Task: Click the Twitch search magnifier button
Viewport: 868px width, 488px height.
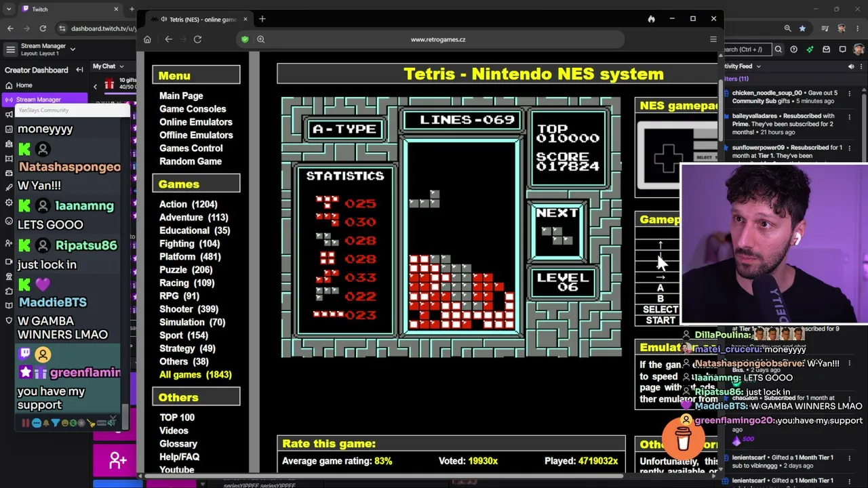Action: (x=778, y=49)
